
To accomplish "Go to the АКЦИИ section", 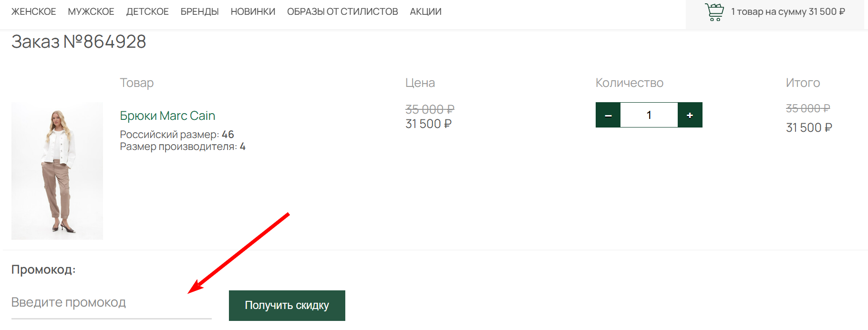I will tap(425, 11).
